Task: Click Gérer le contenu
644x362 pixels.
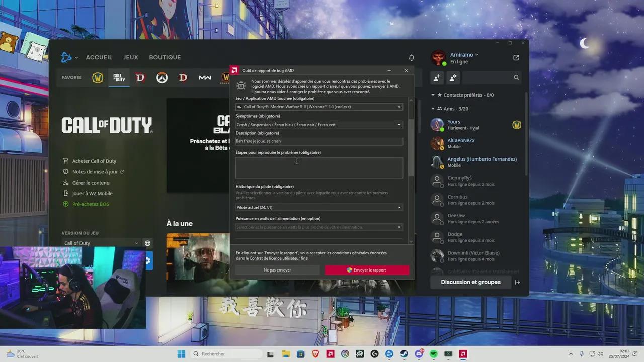Action: pyautogui.click(x=86, y=183)
